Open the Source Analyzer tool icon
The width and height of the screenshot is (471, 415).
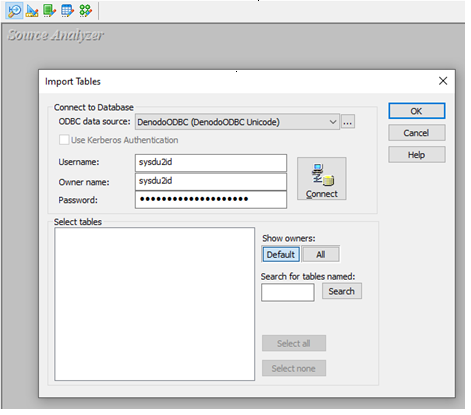(14, 11)
